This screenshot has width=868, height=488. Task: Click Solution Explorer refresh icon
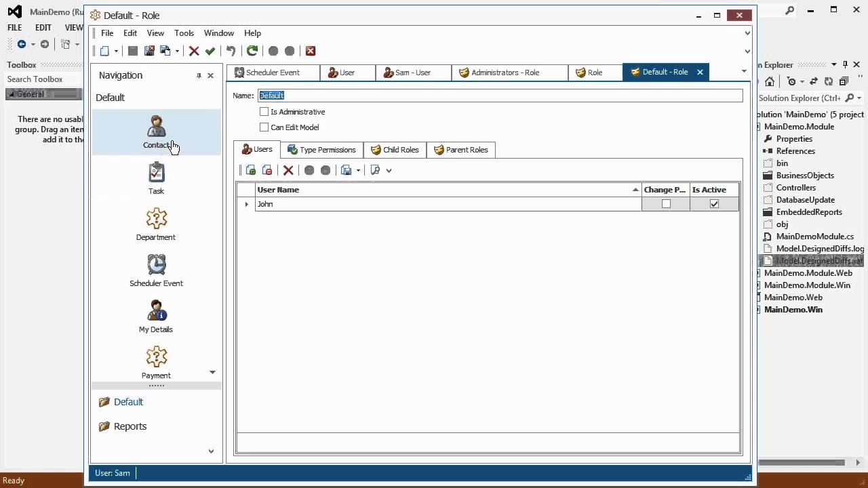coord(829,81)
